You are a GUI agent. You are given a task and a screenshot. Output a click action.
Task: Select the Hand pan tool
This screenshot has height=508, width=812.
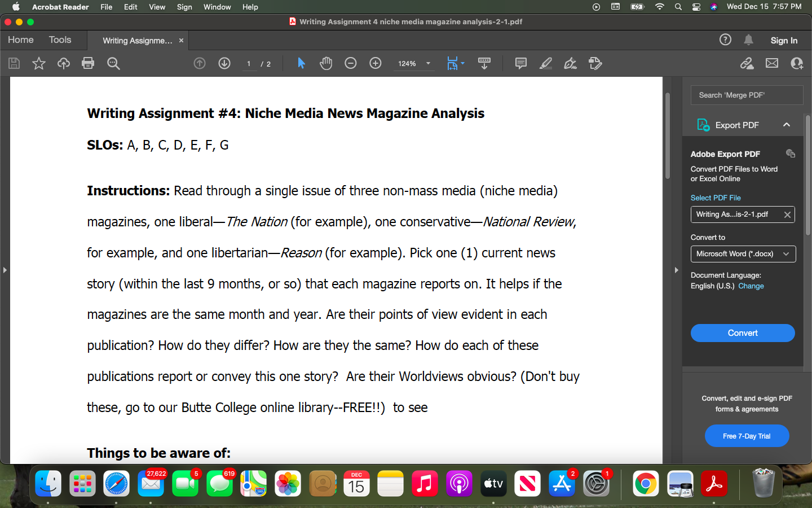[x=326, y=63]
